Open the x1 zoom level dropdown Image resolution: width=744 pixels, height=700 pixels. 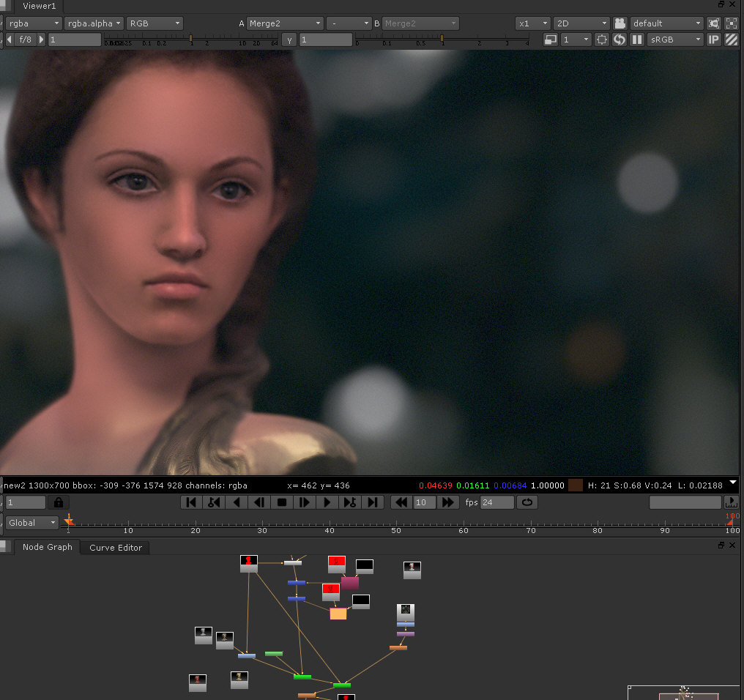coord(532,23)
